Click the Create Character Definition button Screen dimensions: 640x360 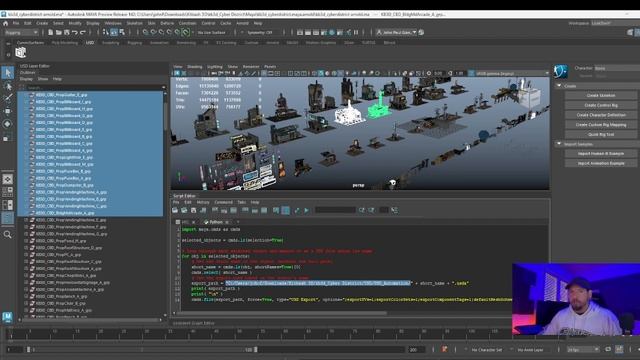[x=601, y=115]
